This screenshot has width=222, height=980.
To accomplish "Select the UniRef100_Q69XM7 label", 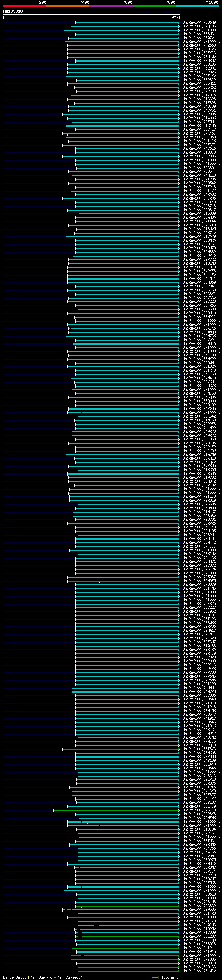I will pyautogui.click(x=199, y=879).
